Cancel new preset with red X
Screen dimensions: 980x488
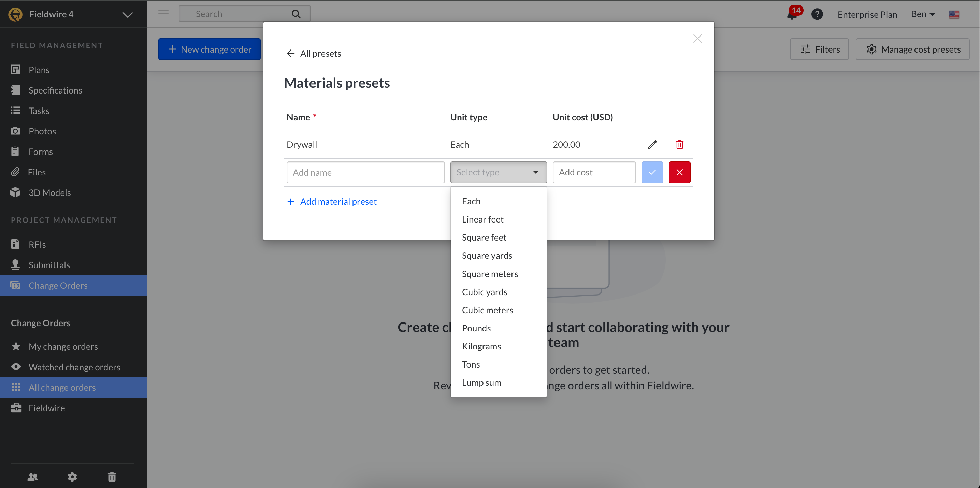679,172
